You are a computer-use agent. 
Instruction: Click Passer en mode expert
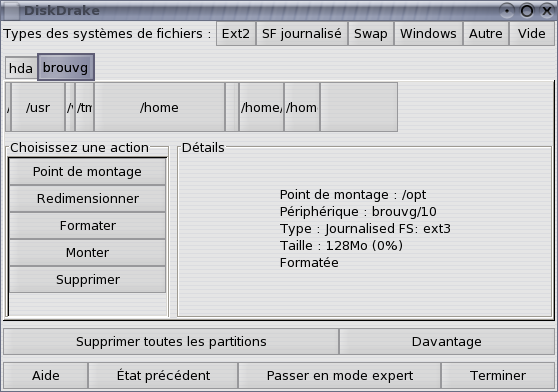click(339, 375)
